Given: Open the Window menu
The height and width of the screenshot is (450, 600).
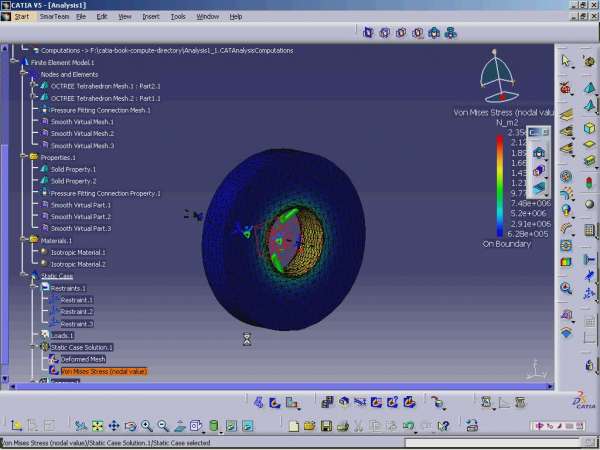Looking at the screenshot, I should 208,16.
